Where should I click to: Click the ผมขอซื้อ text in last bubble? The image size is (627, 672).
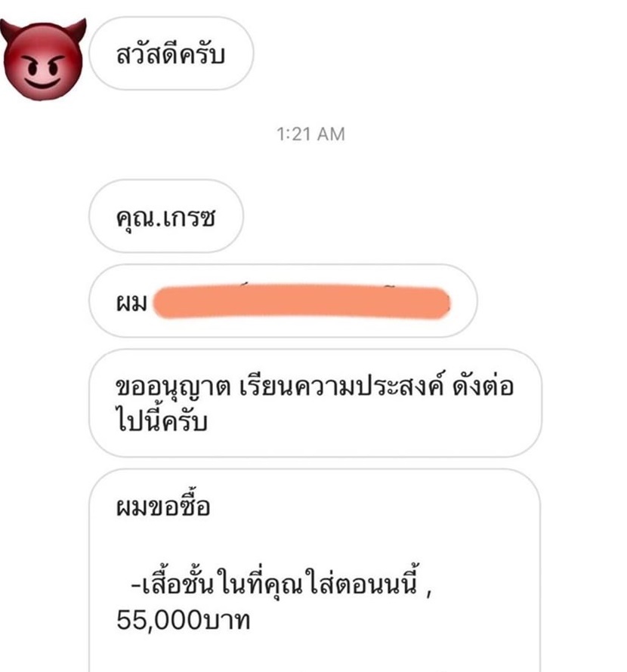pos(163,505)
